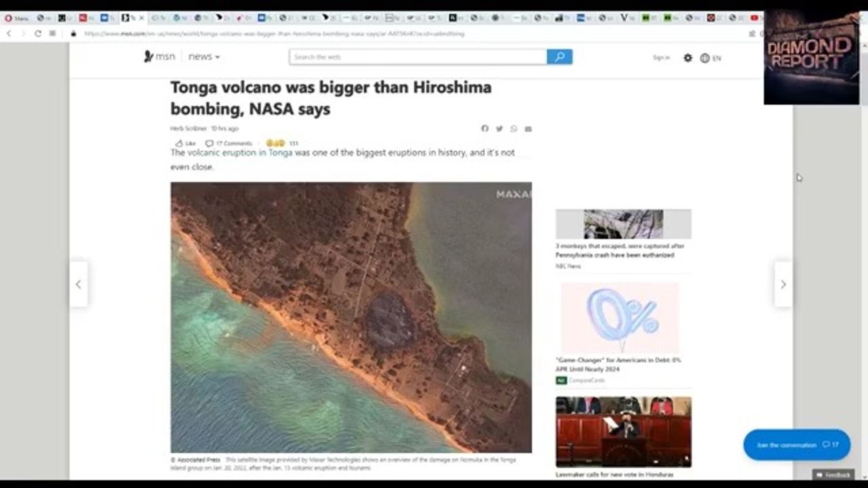This screenshot has width=868, height=488.
Task: Open the 17 Comments section
Action: click(229, 144)
